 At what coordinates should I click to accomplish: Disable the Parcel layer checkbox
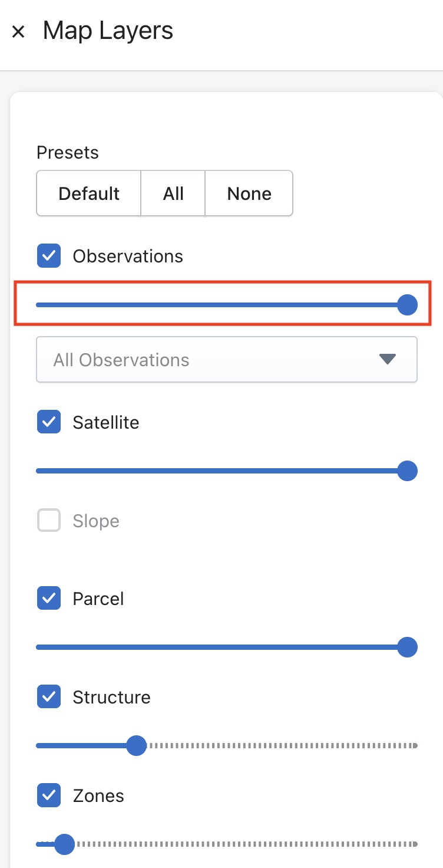click(49, 599)
